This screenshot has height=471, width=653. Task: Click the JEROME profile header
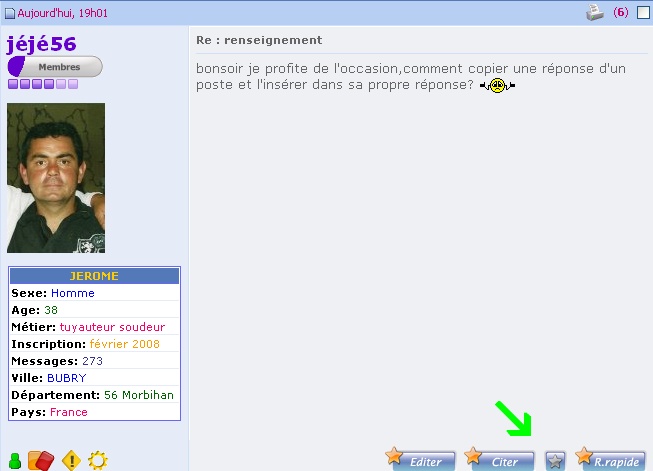point(94,276)
